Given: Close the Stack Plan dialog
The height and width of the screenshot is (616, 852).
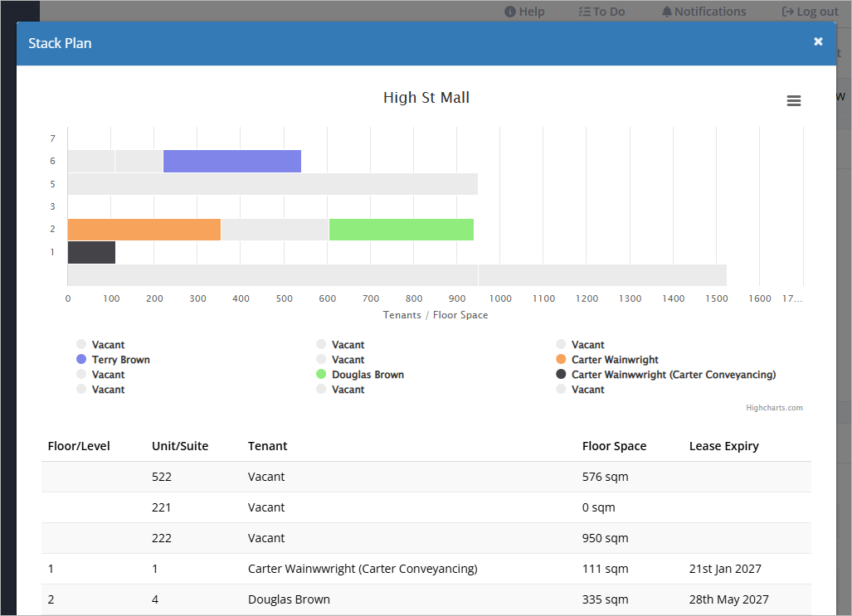Looking at the screenshot, I should 818,41.
